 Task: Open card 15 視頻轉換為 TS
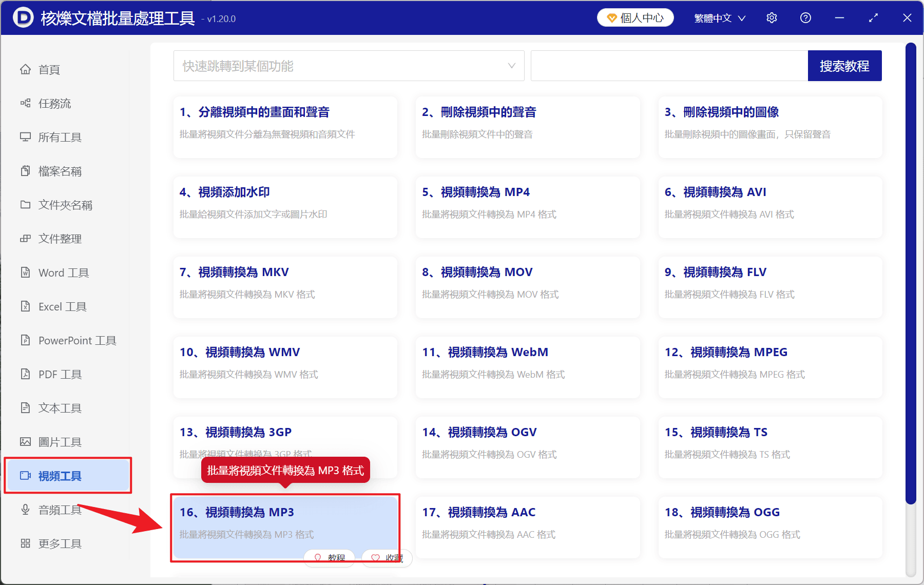[770, 447]
